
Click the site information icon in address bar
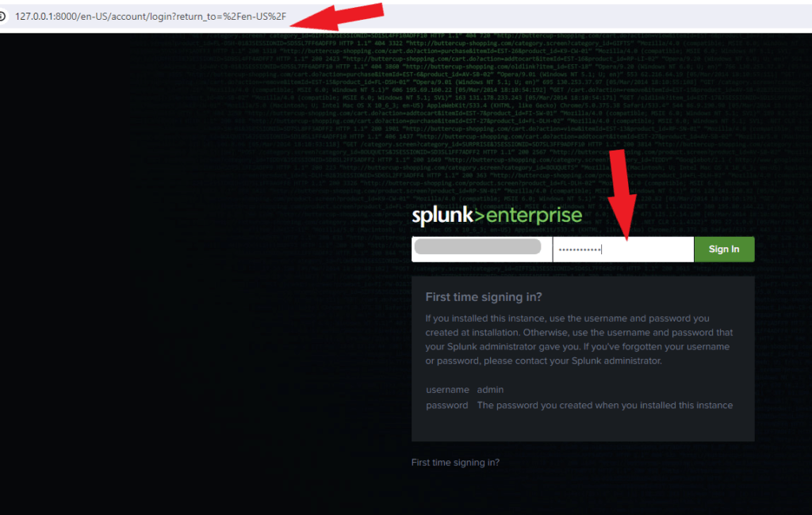point(2,17)
